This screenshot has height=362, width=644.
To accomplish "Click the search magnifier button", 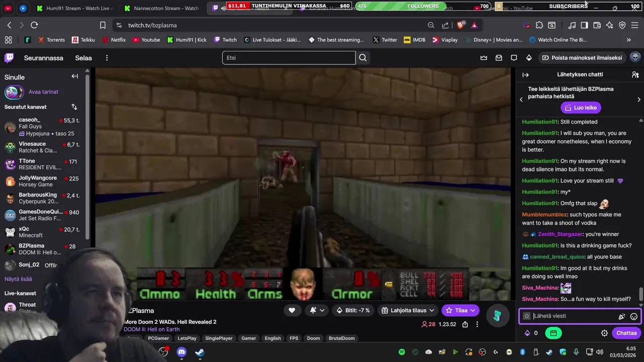I will 363,58.
